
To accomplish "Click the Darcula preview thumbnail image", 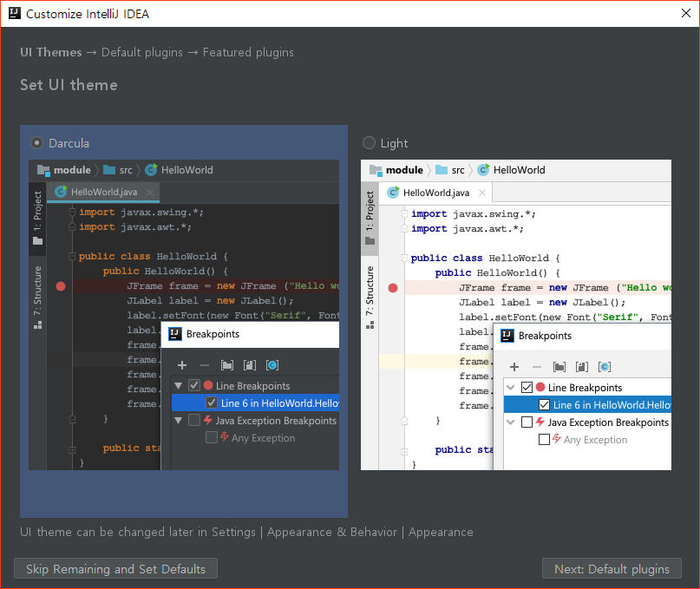I will (x=184, y=315).
